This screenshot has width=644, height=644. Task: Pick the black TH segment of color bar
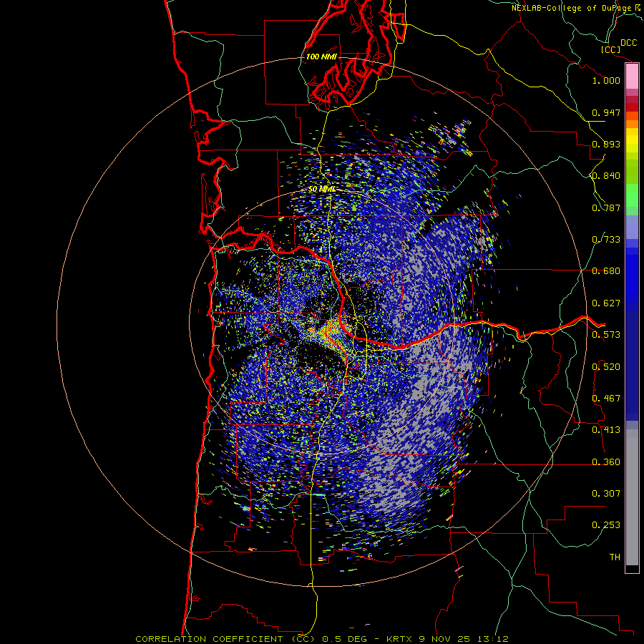[x=632, y=568]
